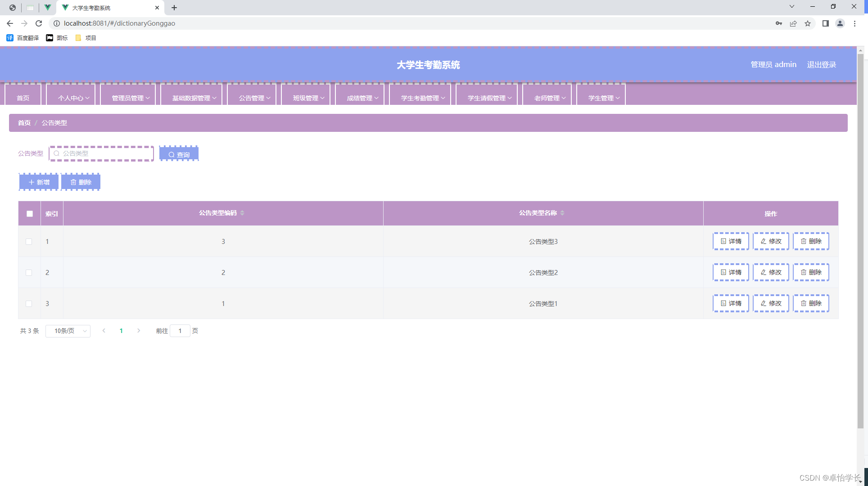868x486 pixels.
Task: Expand the 学生考勤管理 menu
Action: pos(423,98)
